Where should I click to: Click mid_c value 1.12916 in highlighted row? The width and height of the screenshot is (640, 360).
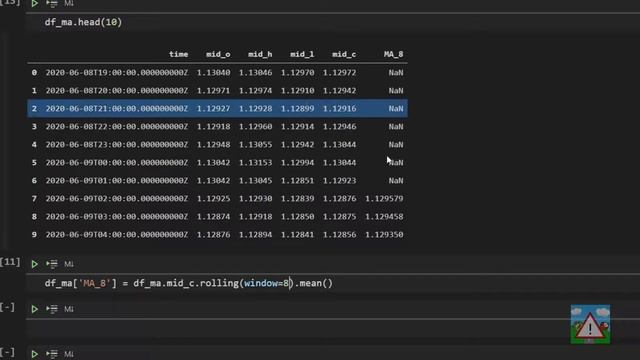click(x=340, y=108)
